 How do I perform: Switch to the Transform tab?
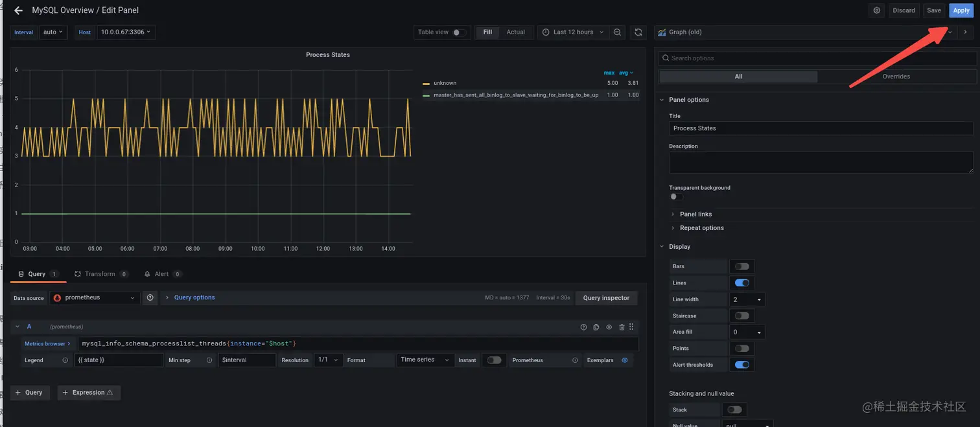pos(101,274)
